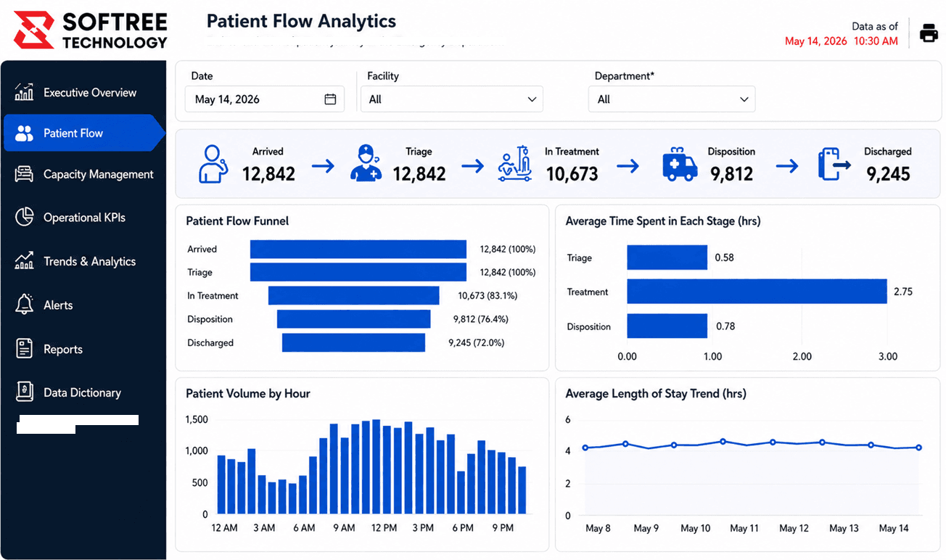
Task: Open Capacity Management page
Action: click(83, 174)
